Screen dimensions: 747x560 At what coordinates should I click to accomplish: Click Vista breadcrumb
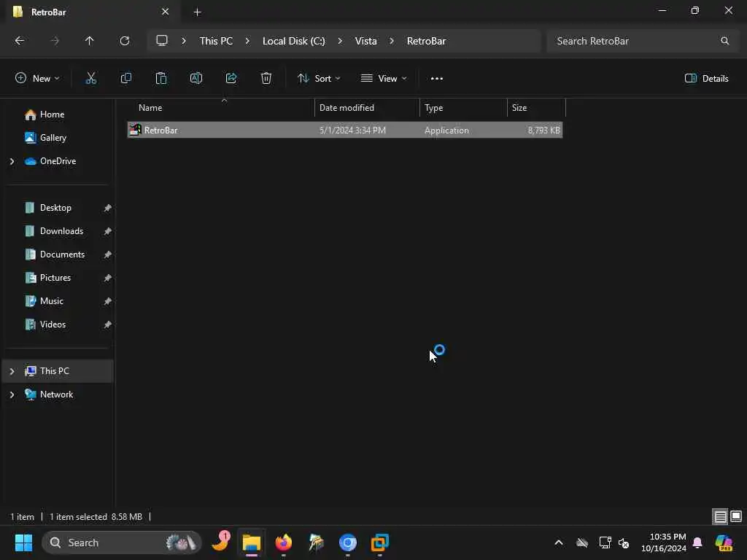[366, 41]
